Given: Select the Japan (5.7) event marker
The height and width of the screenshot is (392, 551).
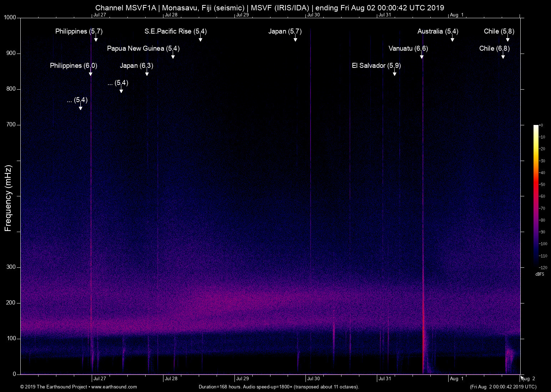Looking at the screenshot, I should (x=285, y=31).
